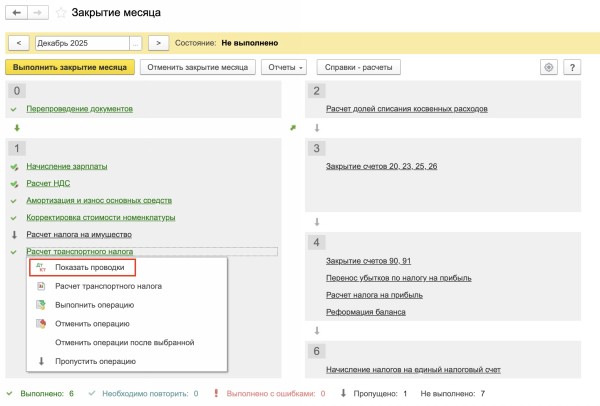Open Начисление налогов на единый налоговый счет
Image resolution: width=600 pixels, height=406 pixels.
click(x=413, y=370)
